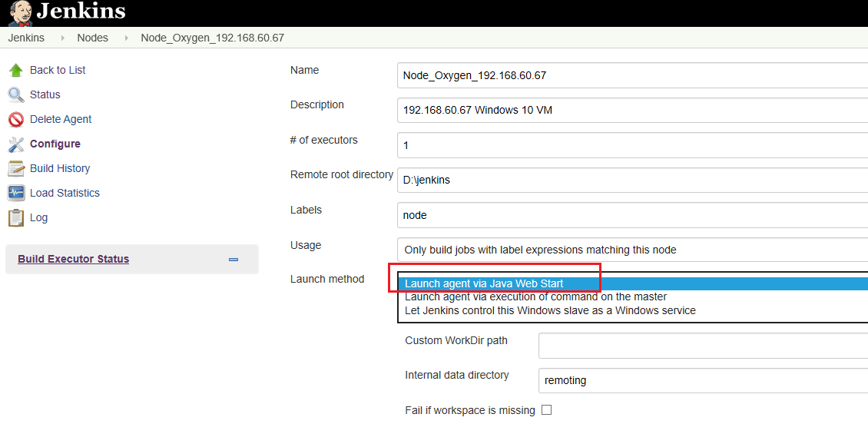Expand the arrow after Nodes breadcrumb

click(127, 38)
